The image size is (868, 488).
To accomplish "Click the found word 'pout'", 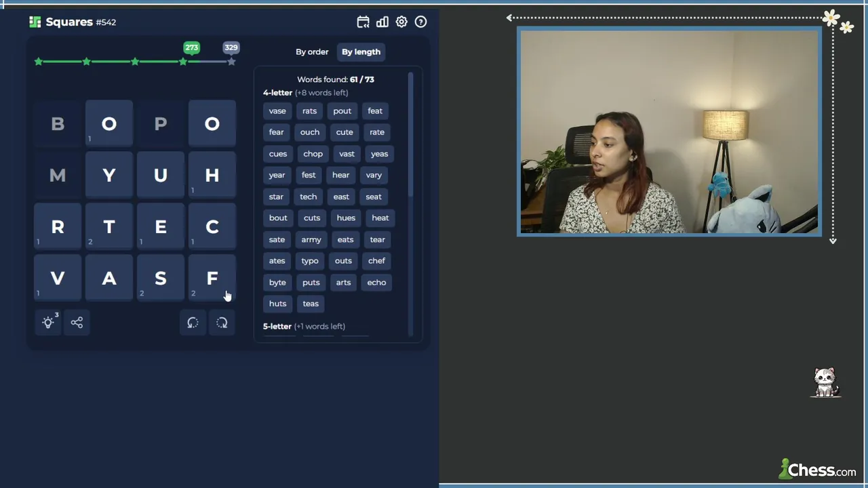I will (x=342, y=111).
